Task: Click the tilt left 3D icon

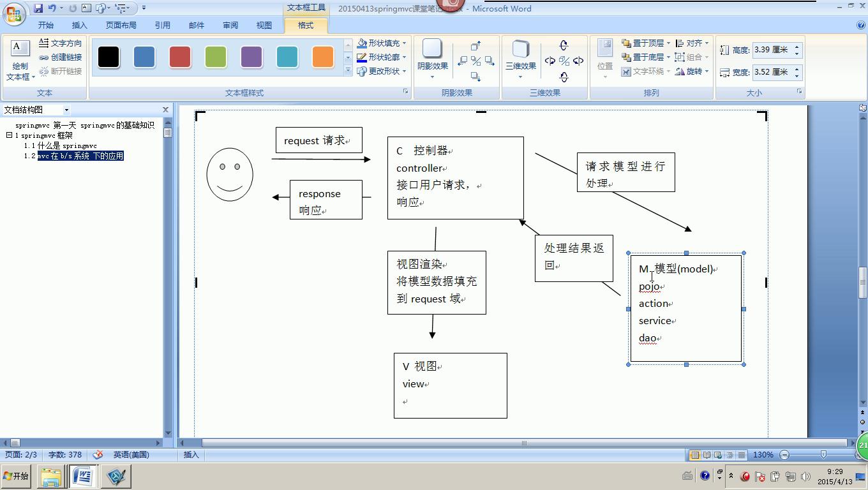Action: coord(550,61)
